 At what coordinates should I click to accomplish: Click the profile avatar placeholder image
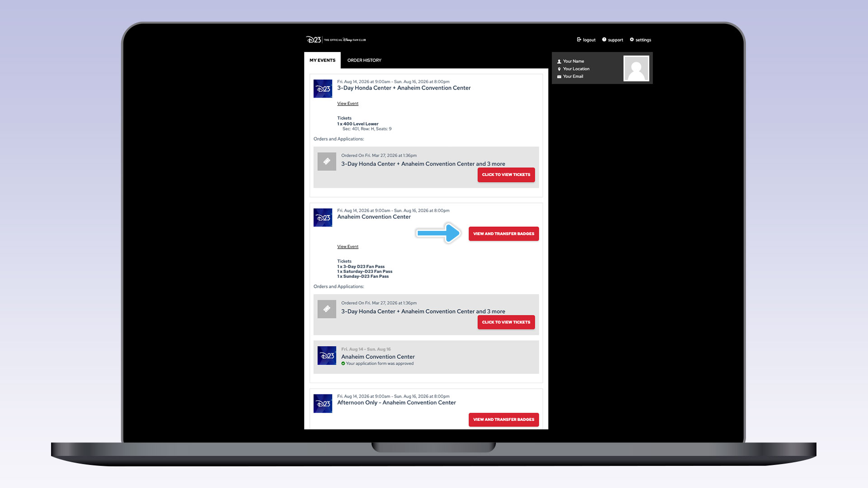tap(636, 68)
